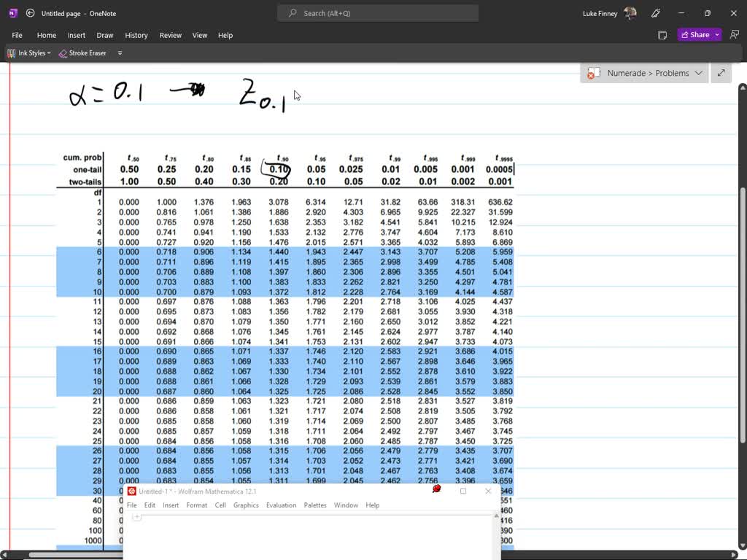Image resolution: width=747 pixels, height=560 pixels.
Task: Click the Search box in title bar
Action: (x=378, y=13)
